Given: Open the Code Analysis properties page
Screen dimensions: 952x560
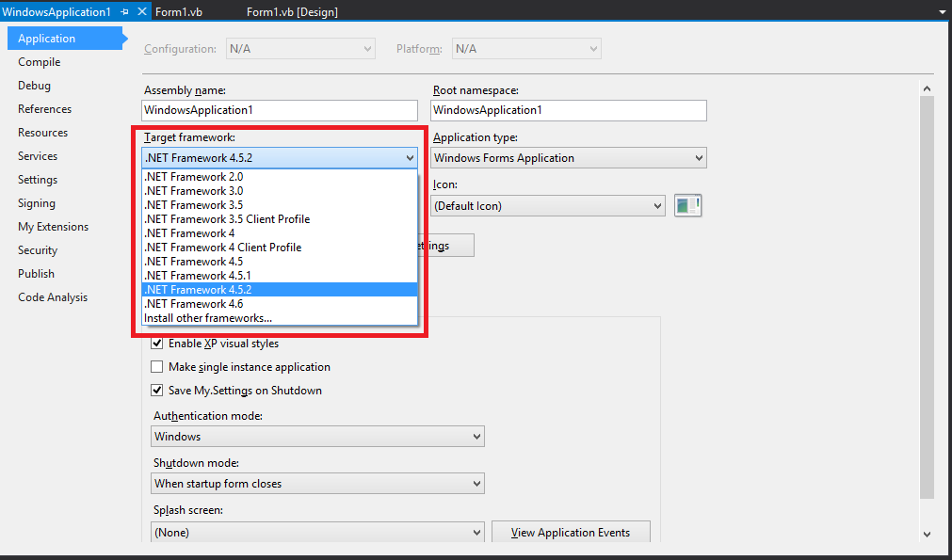Looking at the screenshot, I should pyautogui.click(x=52, y=297).
